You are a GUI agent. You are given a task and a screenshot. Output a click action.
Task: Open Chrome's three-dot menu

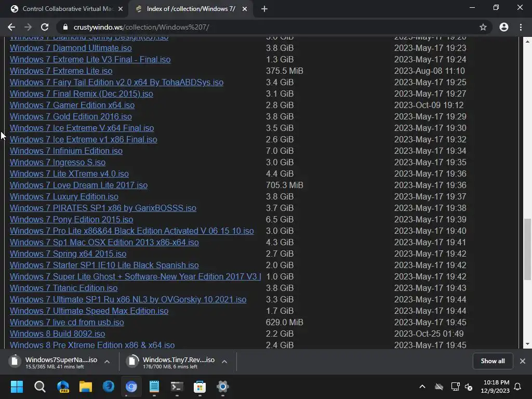click(521, 27)
